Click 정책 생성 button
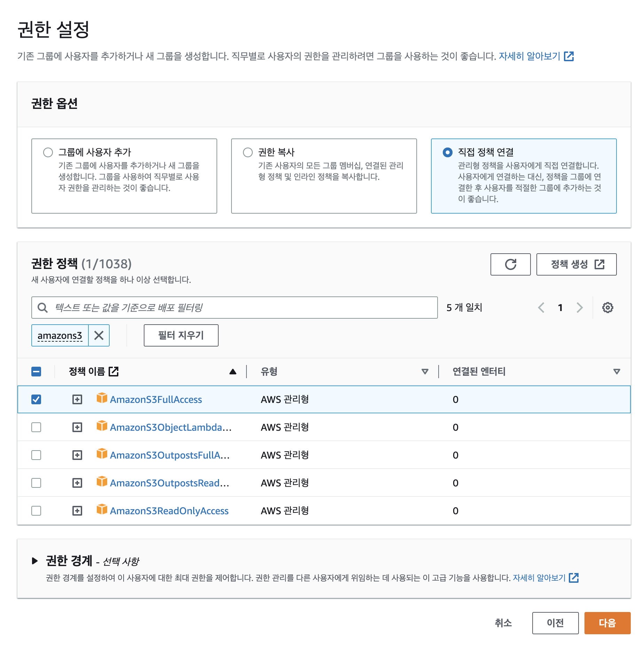The width and height of the screenshot is (644, 652). click(576, 264)
